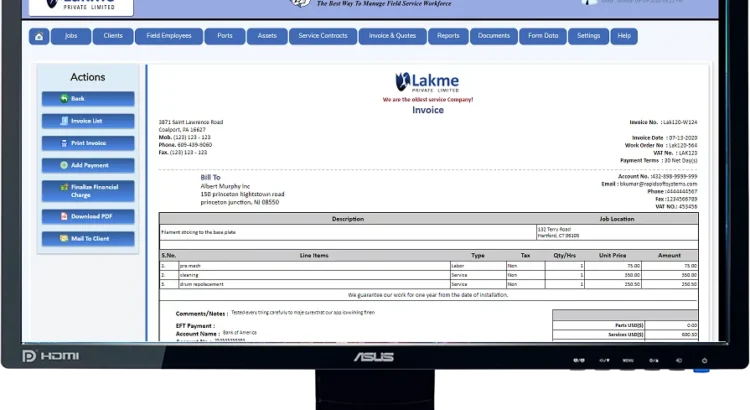Open the Jobs menu tab
The height and width of the screenshot is (410, 750).
coord(71,36)
